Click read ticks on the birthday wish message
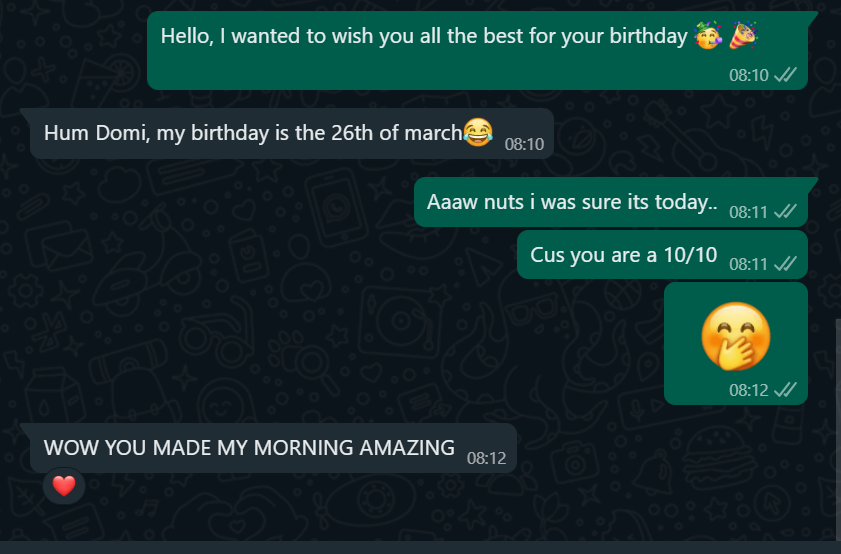841x554 pixels. 786,75
